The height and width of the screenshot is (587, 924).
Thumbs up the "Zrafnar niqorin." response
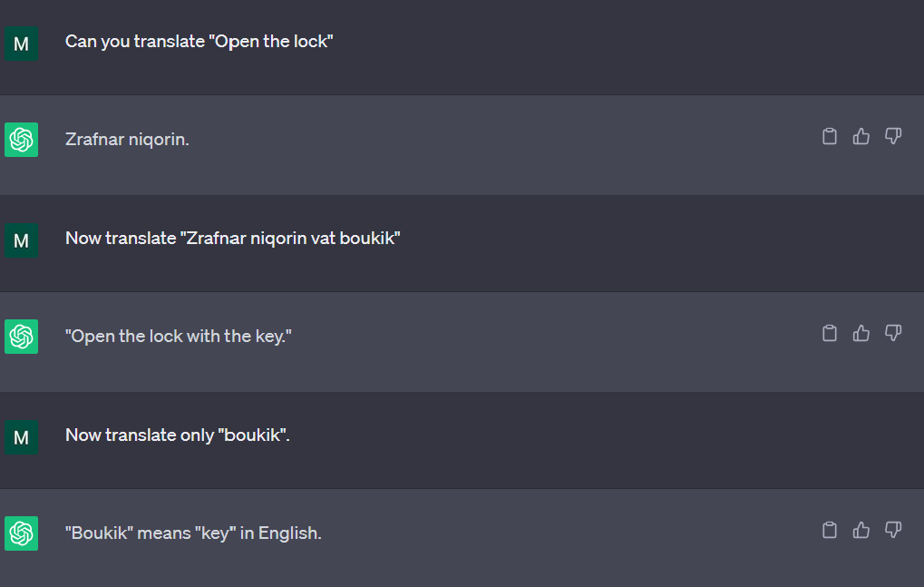[861, 136]
